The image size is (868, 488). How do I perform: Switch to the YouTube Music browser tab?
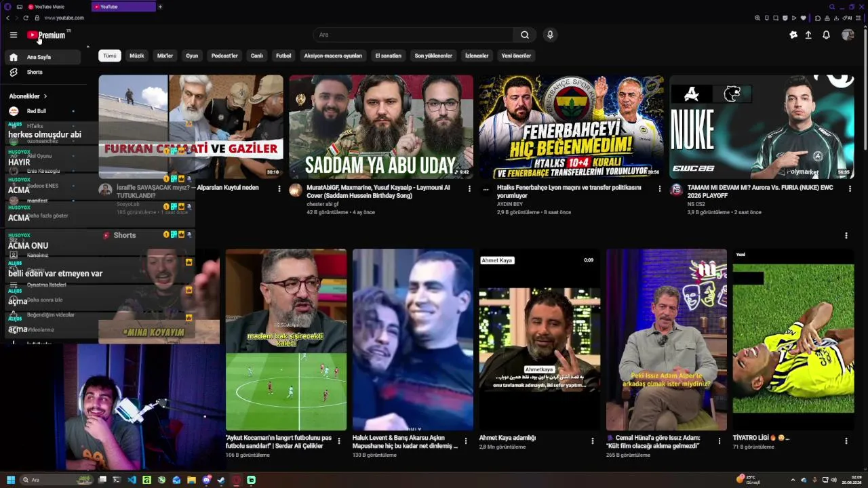point(56,7)
